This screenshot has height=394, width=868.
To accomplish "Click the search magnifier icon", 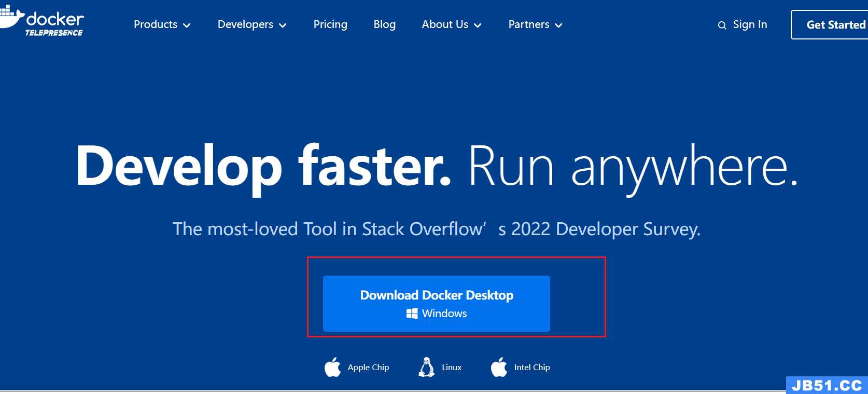I will (x=722, y=25).
